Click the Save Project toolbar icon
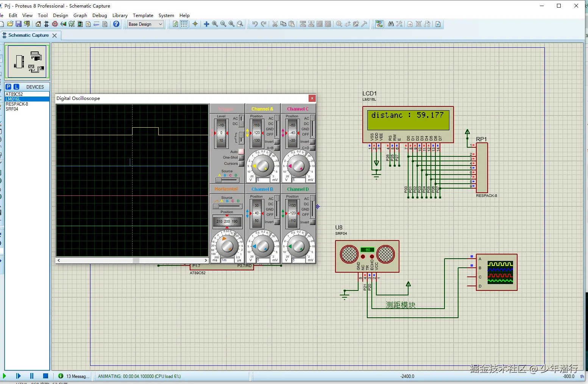Image resolution: width=588 pixels, height=384 pixels. (x=18, y=24)
